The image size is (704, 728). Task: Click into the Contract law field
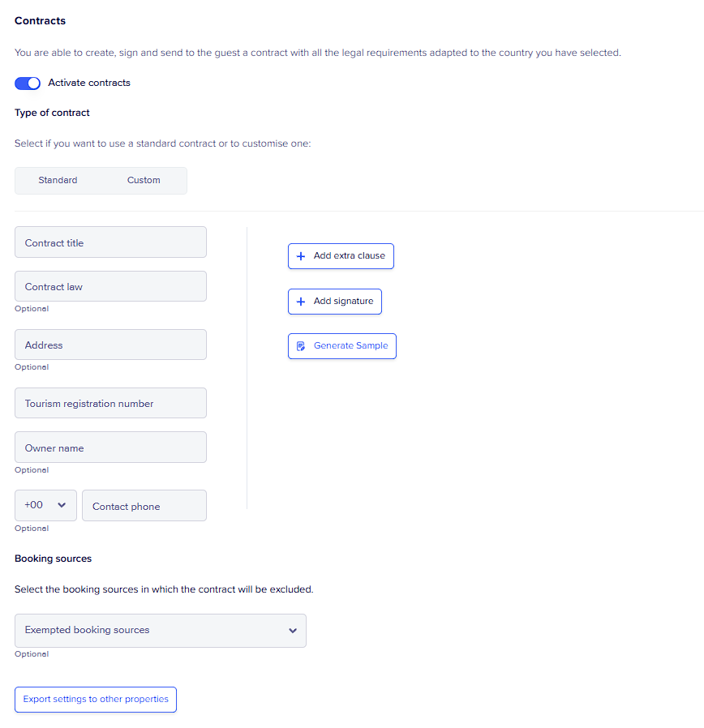[110, 287]
